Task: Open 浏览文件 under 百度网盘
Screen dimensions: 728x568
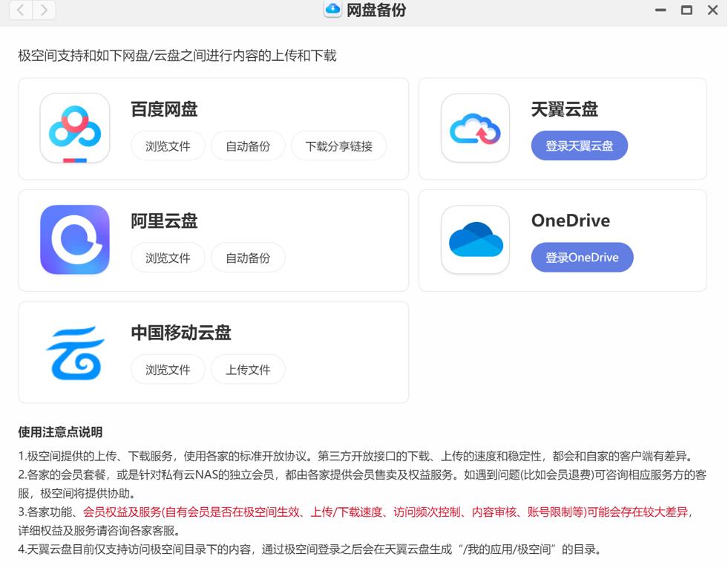Action: coord(168,146)
